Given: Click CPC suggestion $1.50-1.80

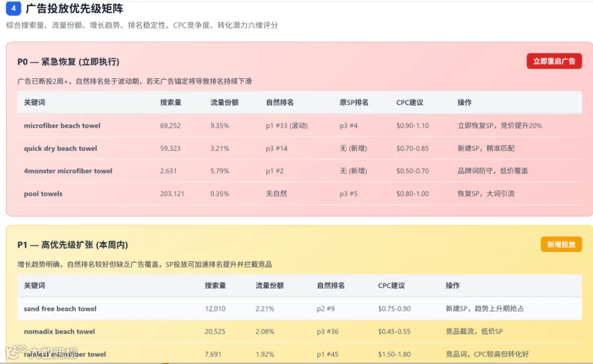Looking at the screenshot, I should pyautogui.click(x=394, y=354).
